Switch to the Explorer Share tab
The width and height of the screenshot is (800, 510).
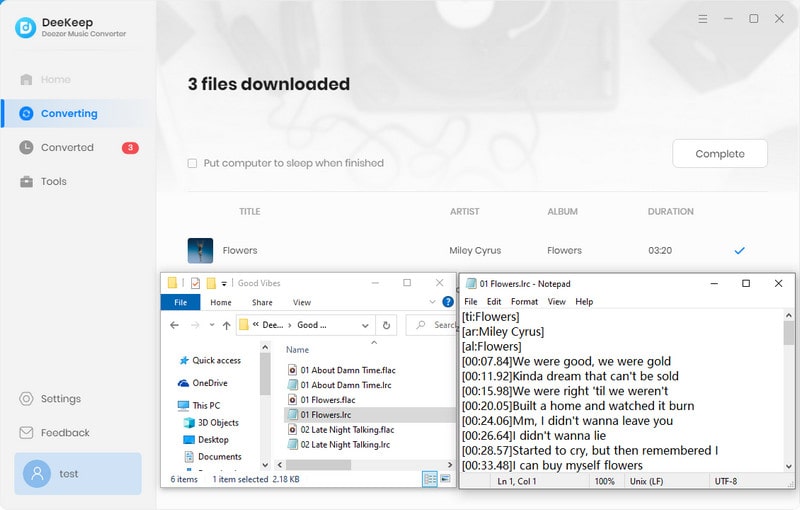point(262,302)
